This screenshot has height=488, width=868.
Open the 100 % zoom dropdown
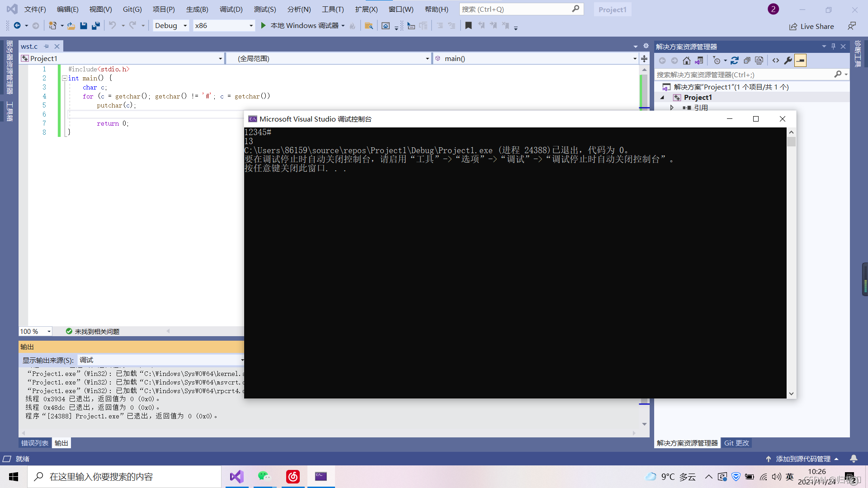(x=35, y=332)
